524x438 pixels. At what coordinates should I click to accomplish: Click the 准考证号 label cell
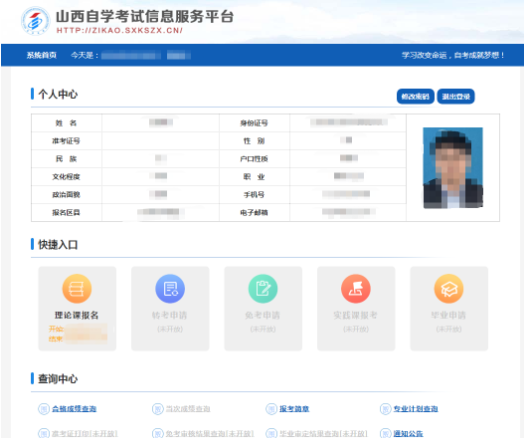point(66,141)
